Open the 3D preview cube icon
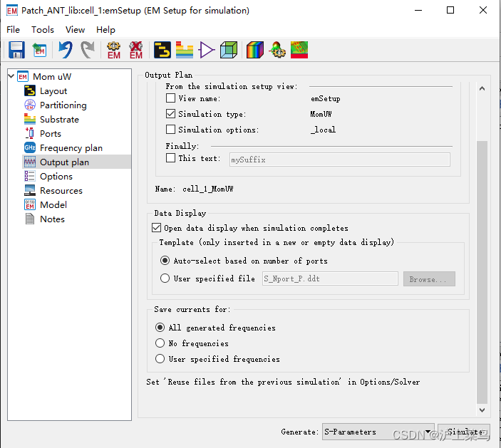The width and height of the screenshot is (501, 448). (x=229, y=50)
